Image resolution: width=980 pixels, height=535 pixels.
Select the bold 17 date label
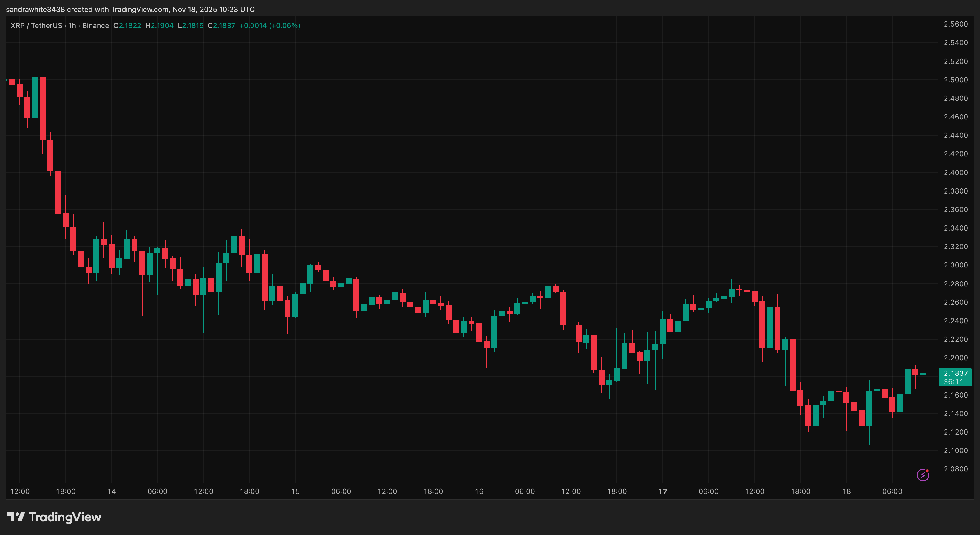click(x=663, y=491)
